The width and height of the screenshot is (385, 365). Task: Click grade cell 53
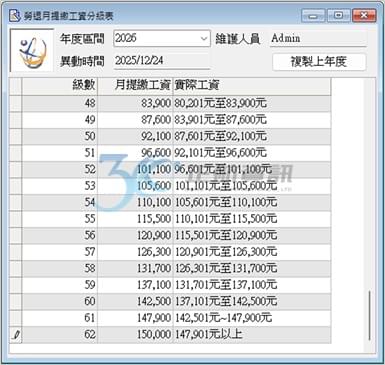(x=60, y=186)
